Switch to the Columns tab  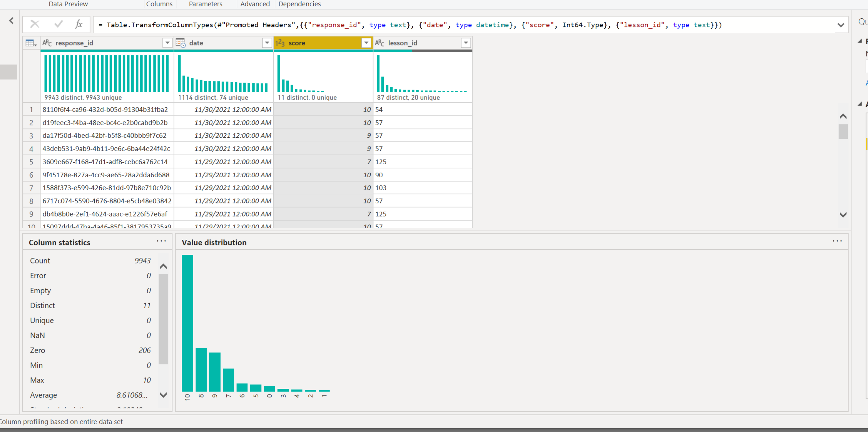pyautogui.click(x=159, y=4)
